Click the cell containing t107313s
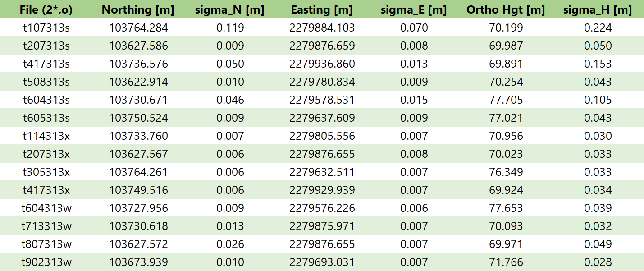The width and height of the screenshot is (644, 271). (46, 28)
